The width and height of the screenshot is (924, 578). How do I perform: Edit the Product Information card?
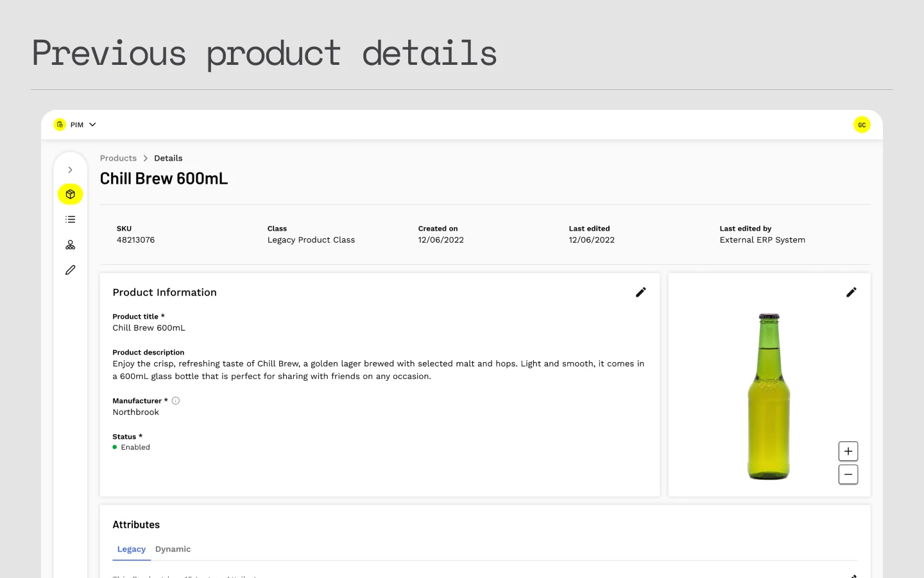click(x=640, y=292)
